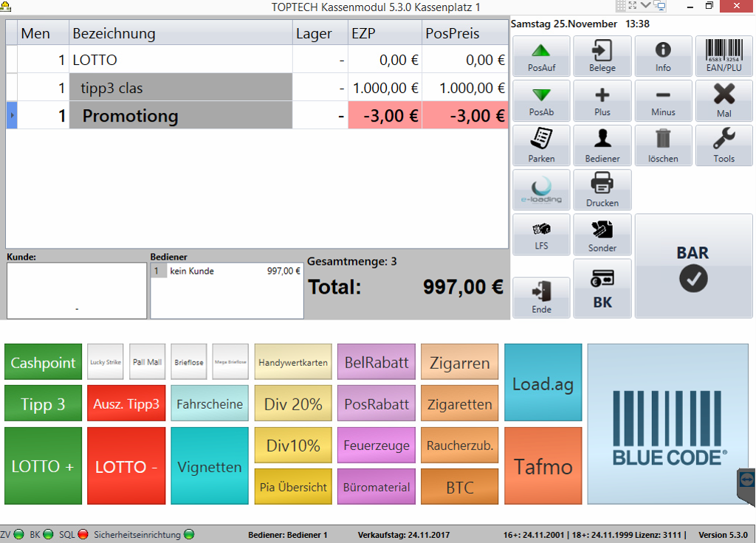
Task: Select the Lucky Strike tile
Action: (x=106, y=362)
